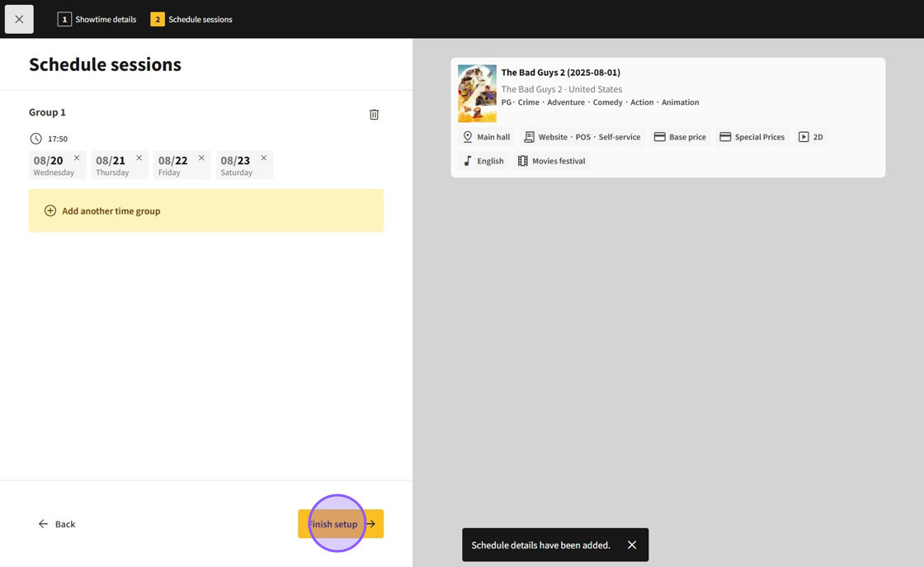Click The Bad Guys 2 poster thumbnail
Image resolution: width=924 pixels, height=567 pixels.
tap(477, 93)
